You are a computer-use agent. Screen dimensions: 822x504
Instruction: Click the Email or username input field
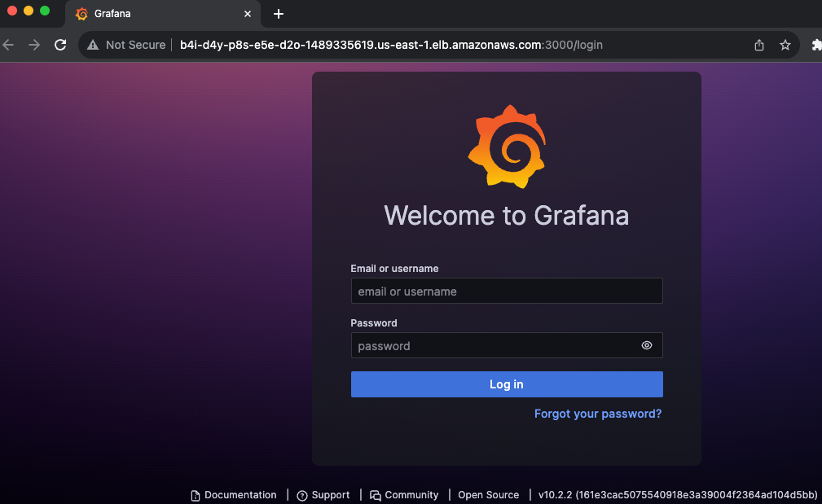pos(507,291)
